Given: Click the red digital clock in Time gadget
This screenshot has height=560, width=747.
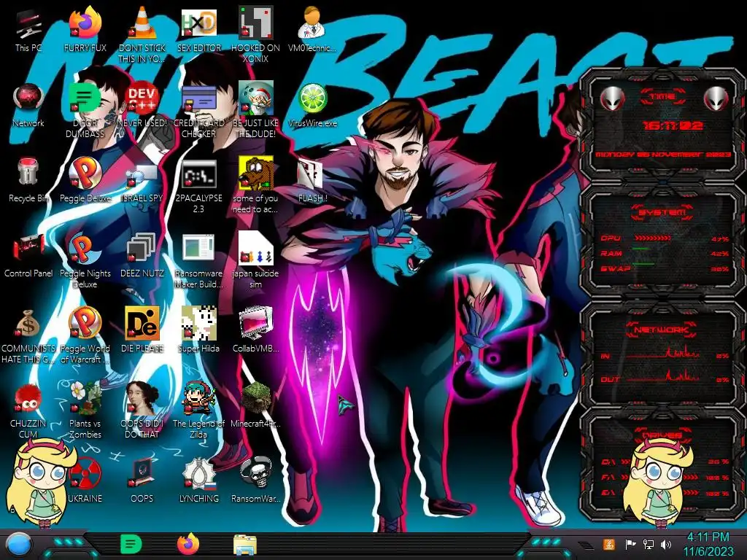Looking at the screenshot, I should tap(673, 125).
